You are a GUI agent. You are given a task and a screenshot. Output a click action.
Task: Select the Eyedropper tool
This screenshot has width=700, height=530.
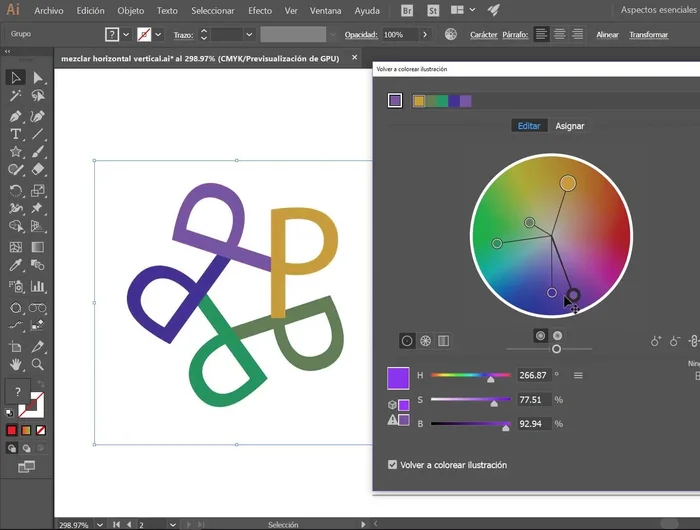coord(16,266)
